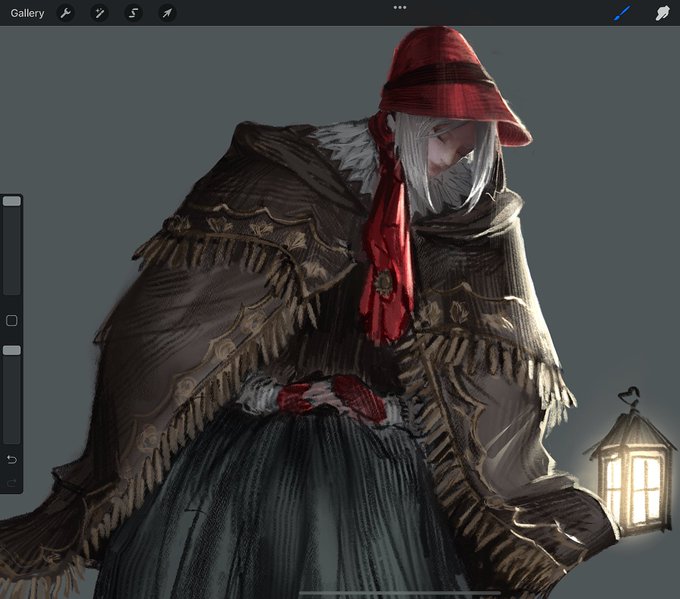Activate the Selection tool
Screen dimensions: 680x599
point(133,13)
